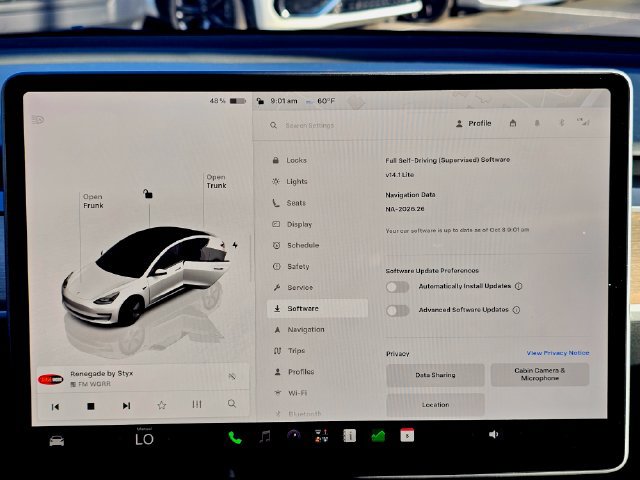The width and height of the screenshot is (640, 480).
Task: Tap the Bluetooth icon in header
Action: click(562, 122)
